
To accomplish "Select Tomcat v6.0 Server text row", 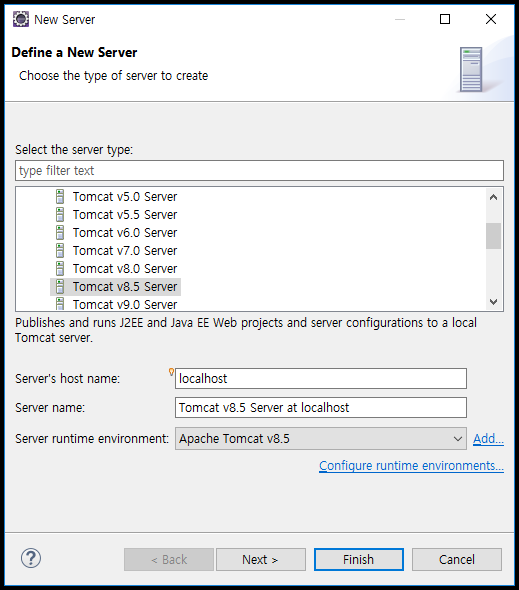I will 125,233.
